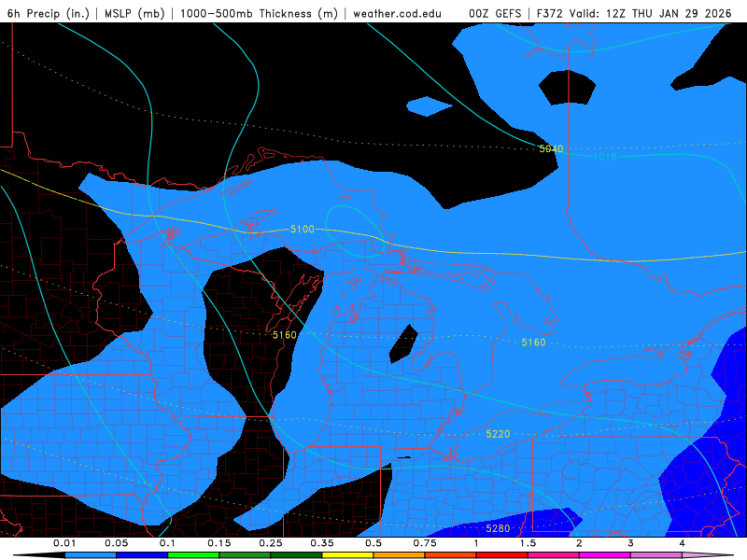Click the black no-precip hole in lower Michigan
The image size is (747, 560).
click(403, 343)
